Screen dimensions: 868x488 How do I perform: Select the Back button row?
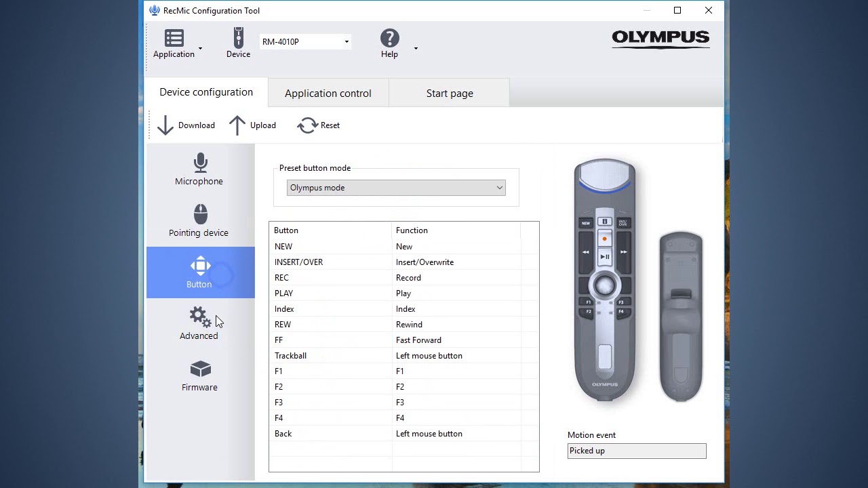(x=403, y=434)
